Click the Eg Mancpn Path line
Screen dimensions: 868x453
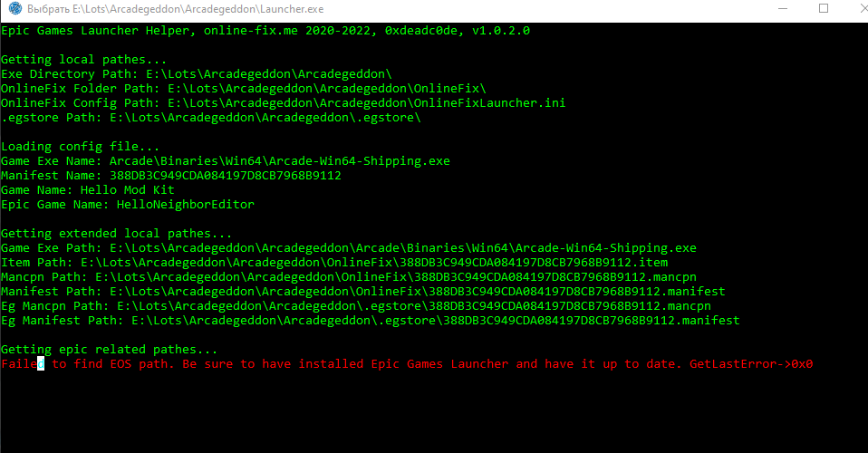[x=356, y=305]
